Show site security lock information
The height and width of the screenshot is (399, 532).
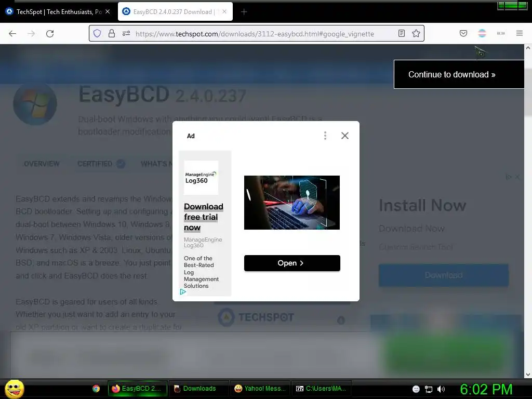coord(112,33)
